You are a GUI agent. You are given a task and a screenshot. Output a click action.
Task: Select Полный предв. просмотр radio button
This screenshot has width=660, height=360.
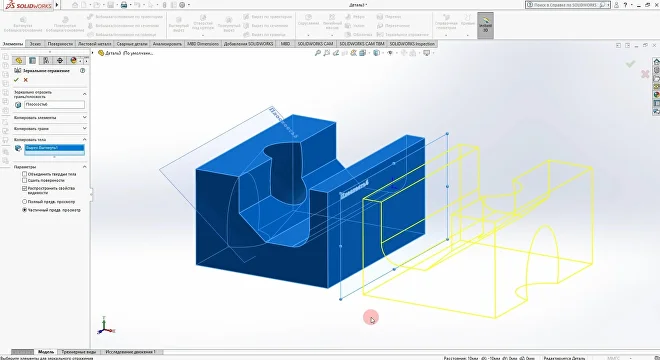(24, 202)
